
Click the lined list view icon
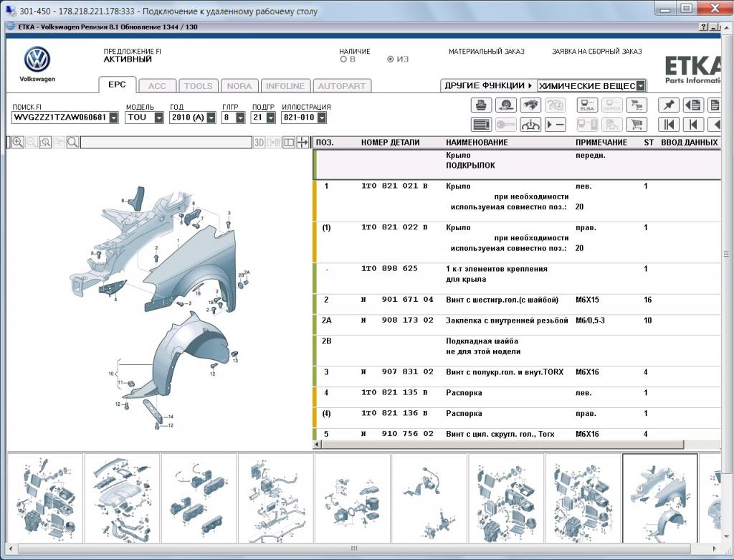point(481,125)
